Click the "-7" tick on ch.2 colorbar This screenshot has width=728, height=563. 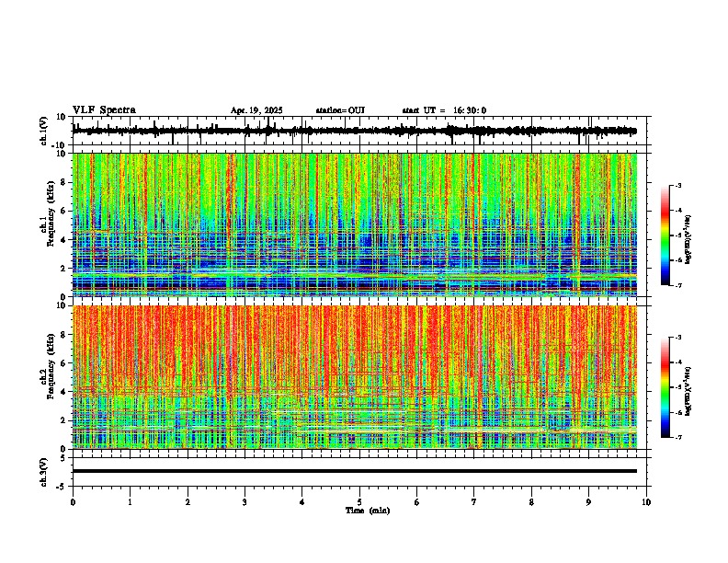click(677, 438)
